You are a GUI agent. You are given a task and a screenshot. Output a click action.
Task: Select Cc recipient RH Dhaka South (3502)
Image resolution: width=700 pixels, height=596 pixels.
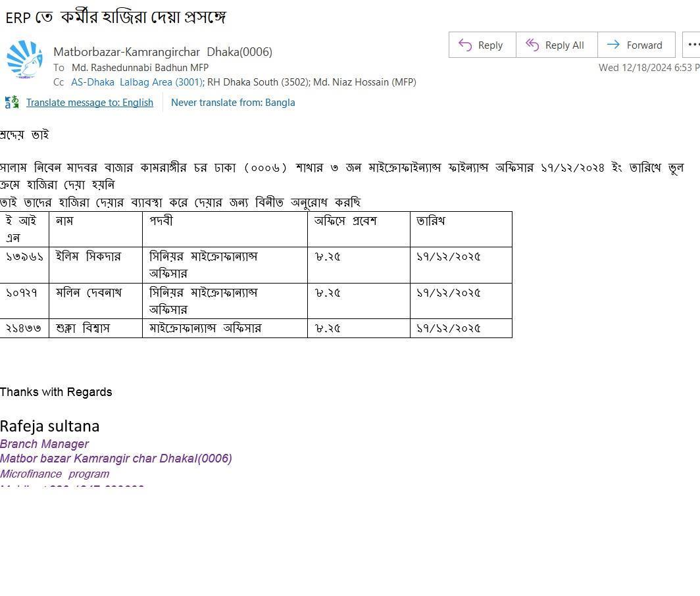click(259, 82)
